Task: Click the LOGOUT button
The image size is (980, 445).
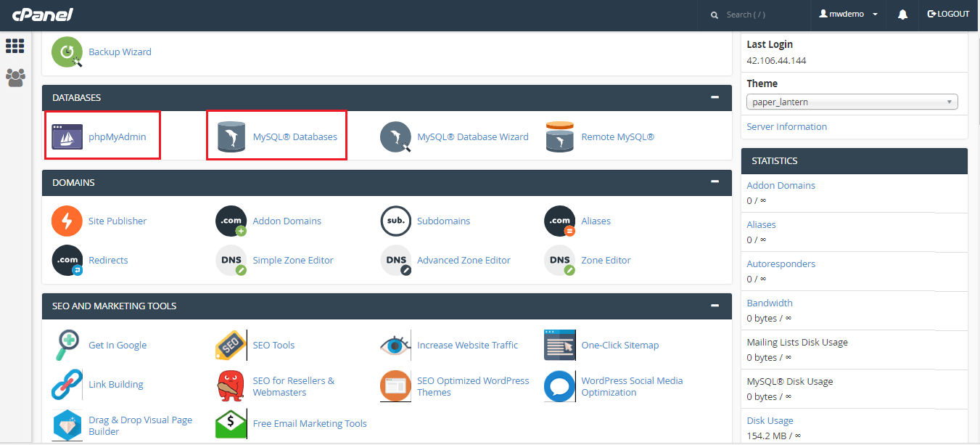Action: (948, 15)
